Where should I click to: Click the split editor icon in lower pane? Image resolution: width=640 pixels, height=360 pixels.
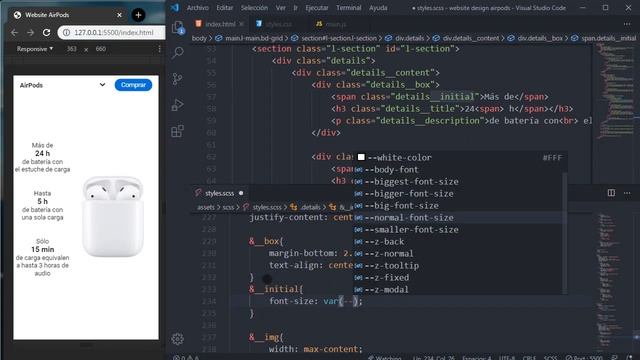[611, 193]
